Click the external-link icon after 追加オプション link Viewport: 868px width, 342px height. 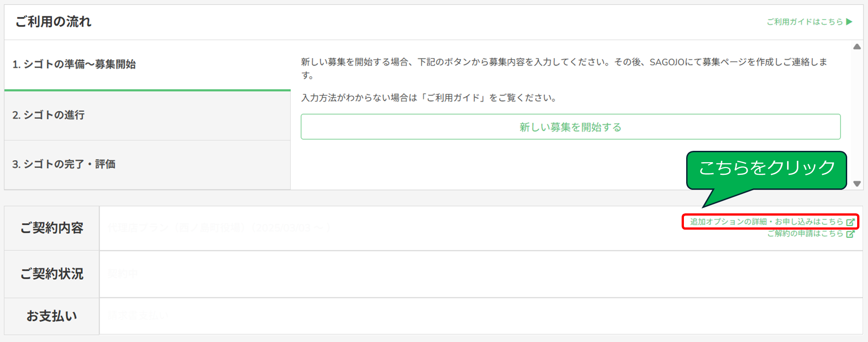point(850,222)
